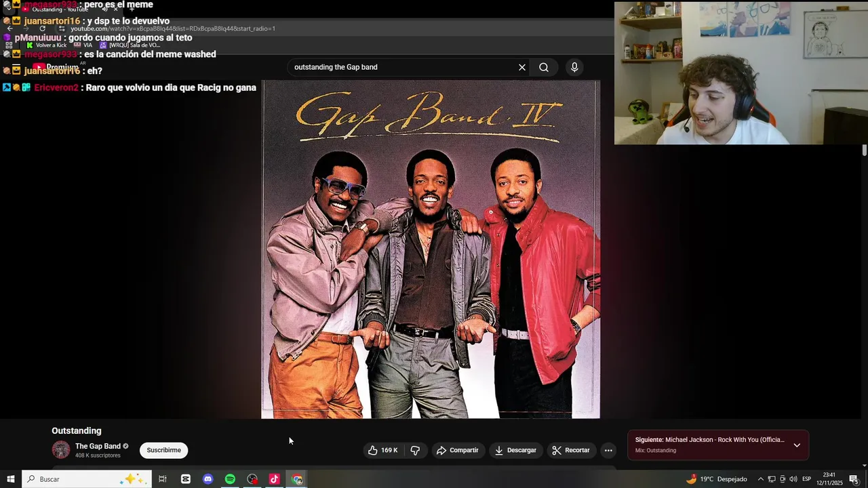
Task: Open Discord from the taskbar
Action: tap(208, 479)
